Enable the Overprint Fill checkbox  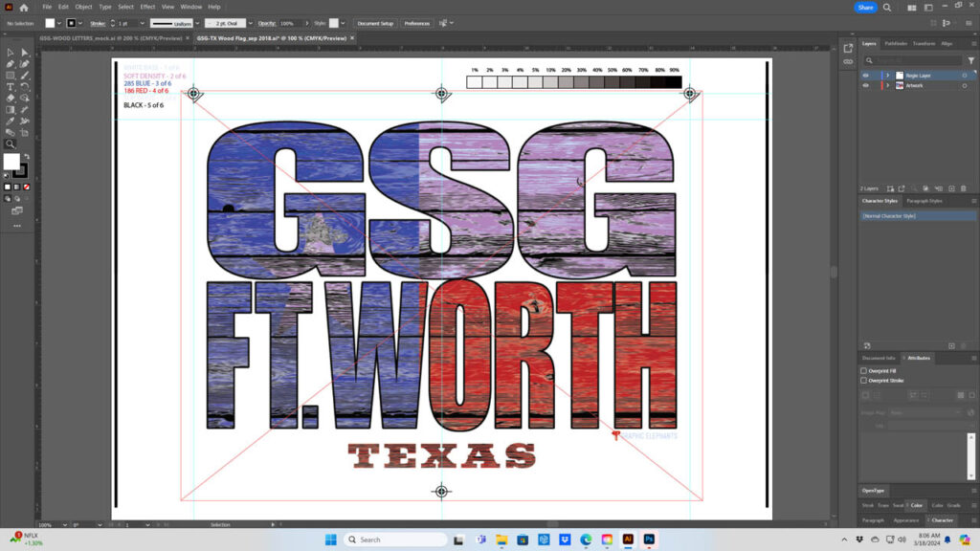click(x=864, y=370)
